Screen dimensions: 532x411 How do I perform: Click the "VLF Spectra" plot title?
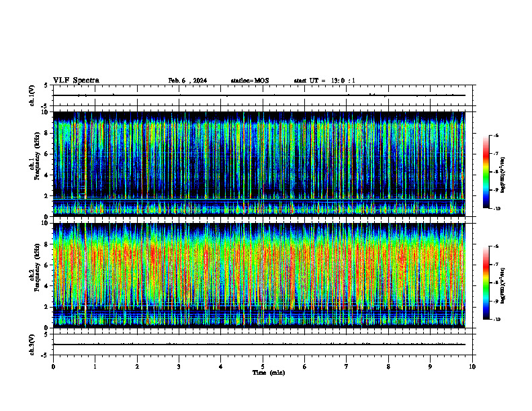[76, 81]
